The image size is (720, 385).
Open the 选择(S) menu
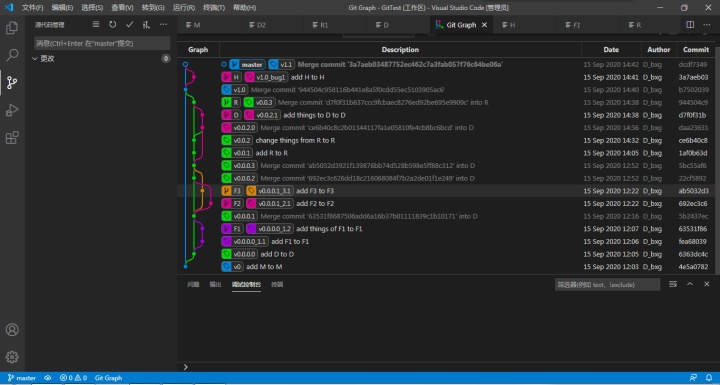click(x=92, y=8)
